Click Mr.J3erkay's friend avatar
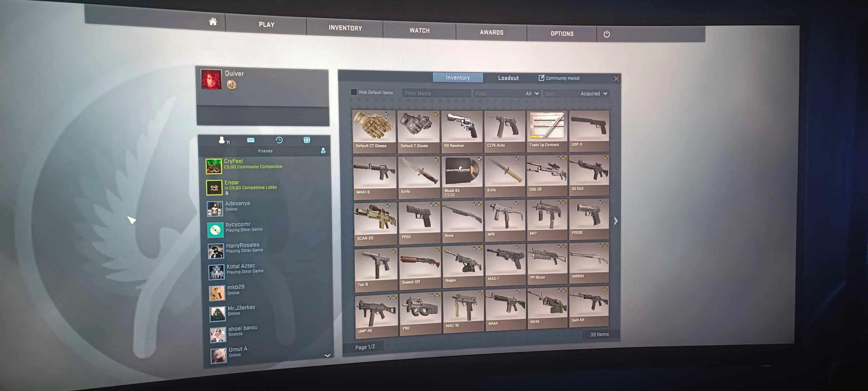 (218, 314)
